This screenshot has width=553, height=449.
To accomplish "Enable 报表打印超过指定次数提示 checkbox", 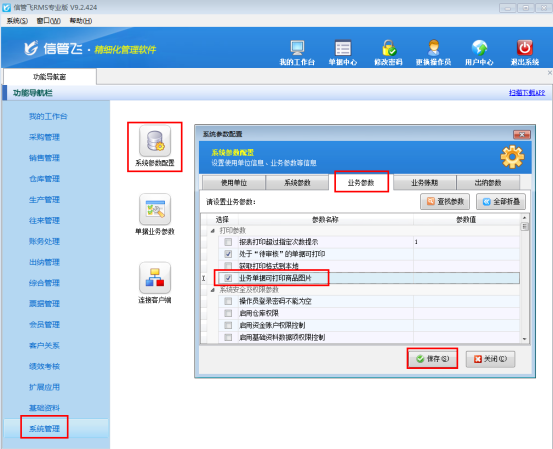I will coord(228,242).
